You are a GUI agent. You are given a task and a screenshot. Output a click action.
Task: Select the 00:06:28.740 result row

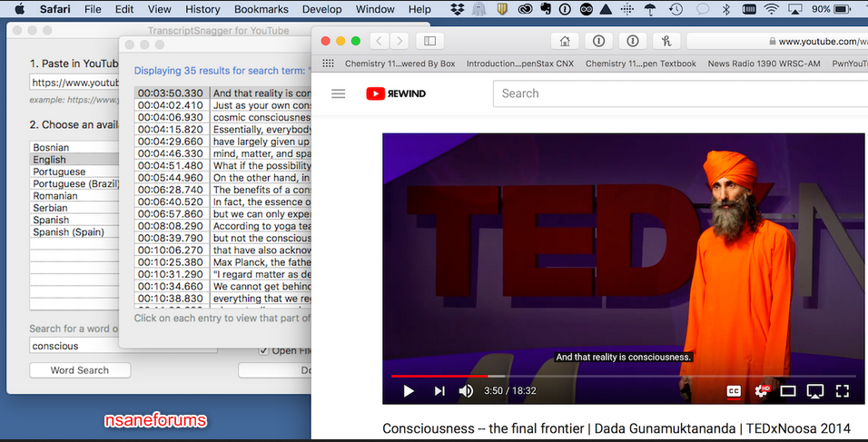(x=222, y=190)
